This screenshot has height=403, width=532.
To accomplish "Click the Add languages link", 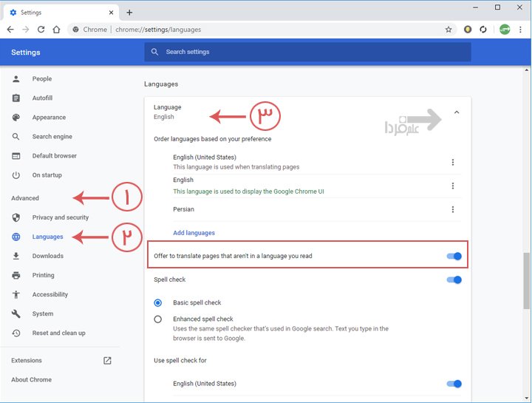I will pyautogui.click(x=194, y=233).
